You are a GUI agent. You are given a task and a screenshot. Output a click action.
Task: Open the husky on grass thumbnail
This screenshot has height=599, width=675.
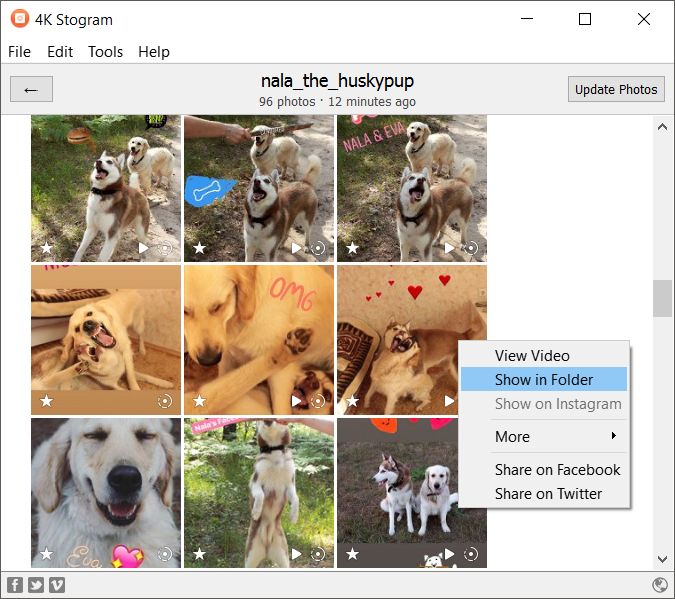106,188
